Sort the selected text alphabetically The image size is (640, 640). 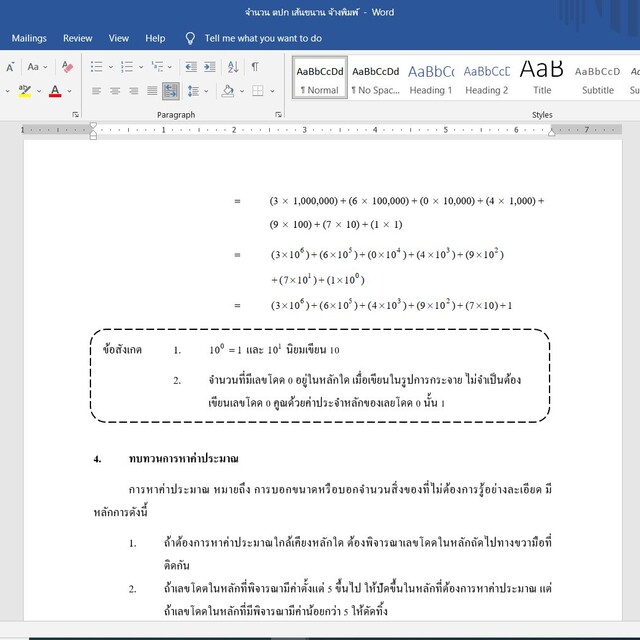233,67
